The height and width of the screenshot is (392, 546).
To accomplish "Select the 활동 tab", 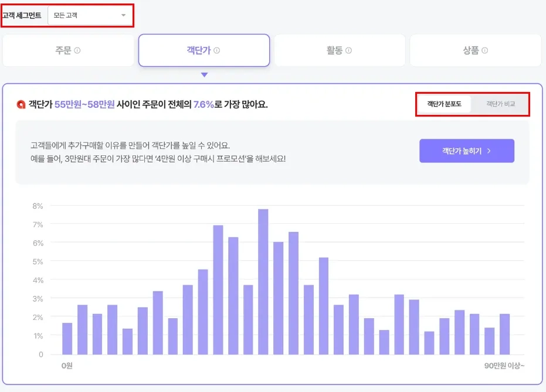I will (340, 50).
